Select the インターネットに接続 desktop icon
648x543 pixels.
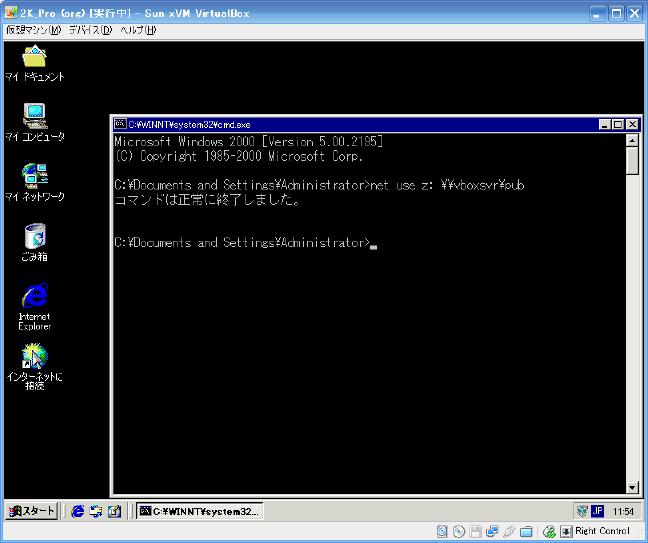click(x=35, y=367)
